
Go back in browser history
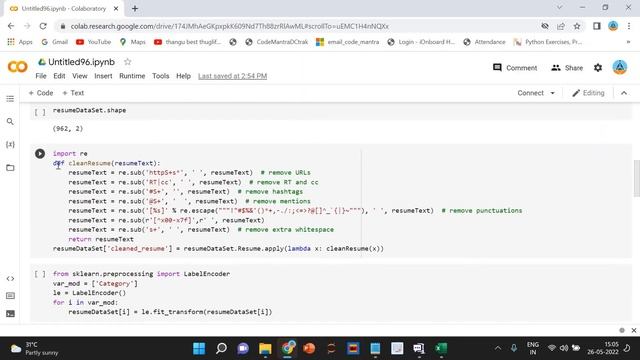point(11,26)
